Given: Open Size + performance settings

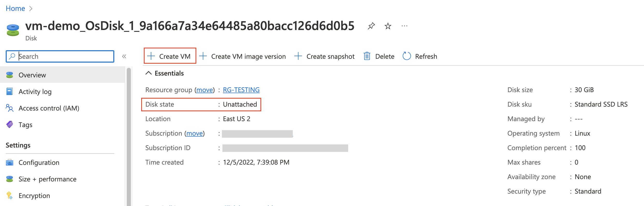Looking at the screenshot, I should [47, 179].
